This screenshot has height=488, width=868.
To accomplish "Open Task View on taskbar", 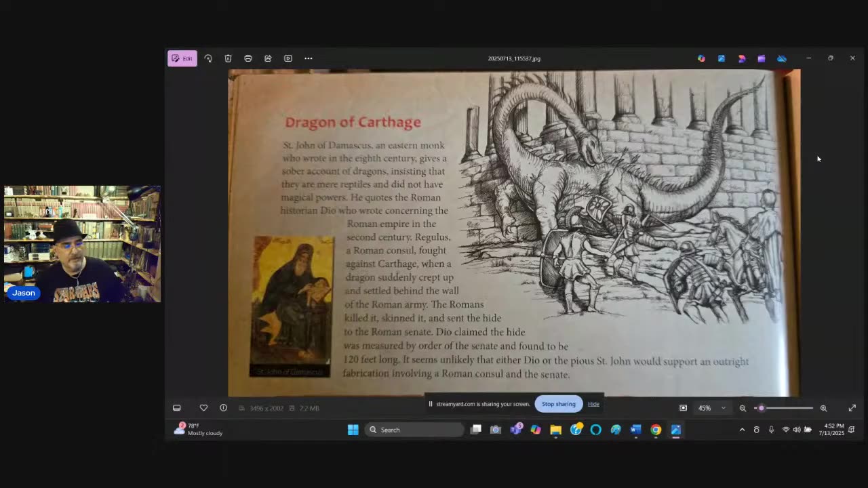I will pos(476,430).
